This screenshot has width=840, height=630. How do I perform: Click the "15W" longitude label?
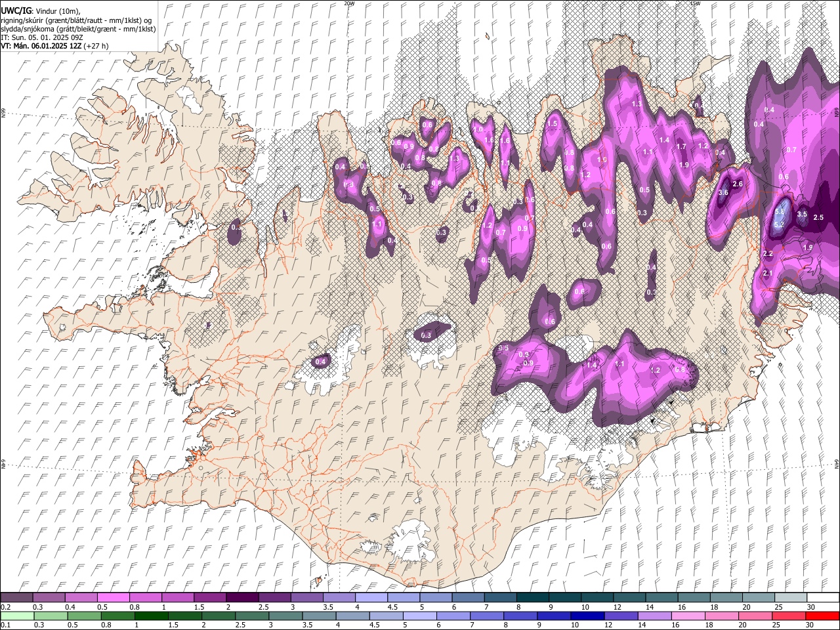click(695, 3)
